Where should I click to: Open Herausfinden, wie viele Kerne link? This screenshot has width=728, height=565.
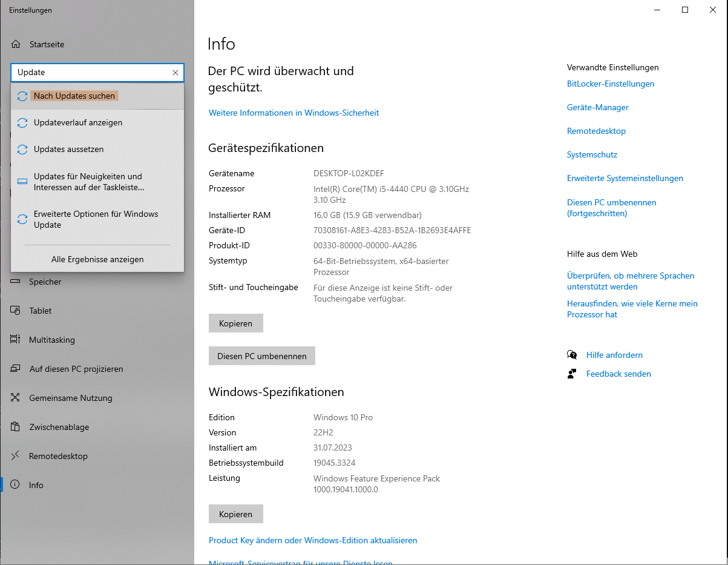632,309
